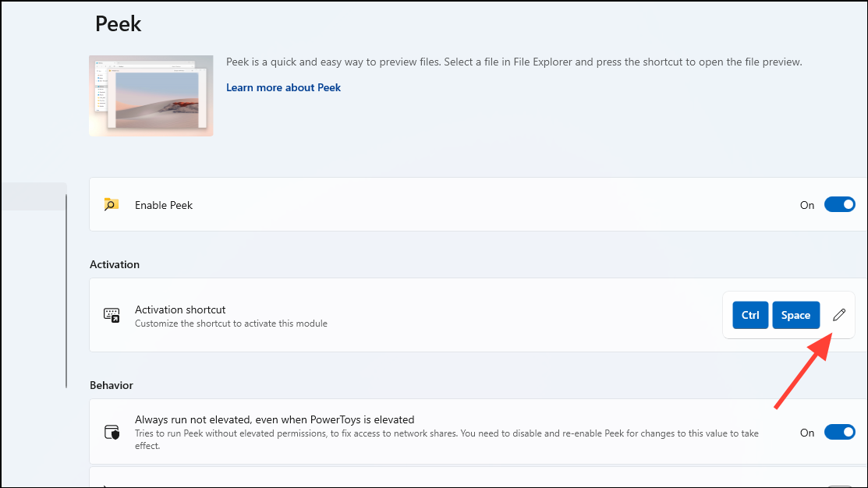Click the Space key button
The width and height of the screenshot is (868, 488).
pyautogui.click(x=795, y=315)
